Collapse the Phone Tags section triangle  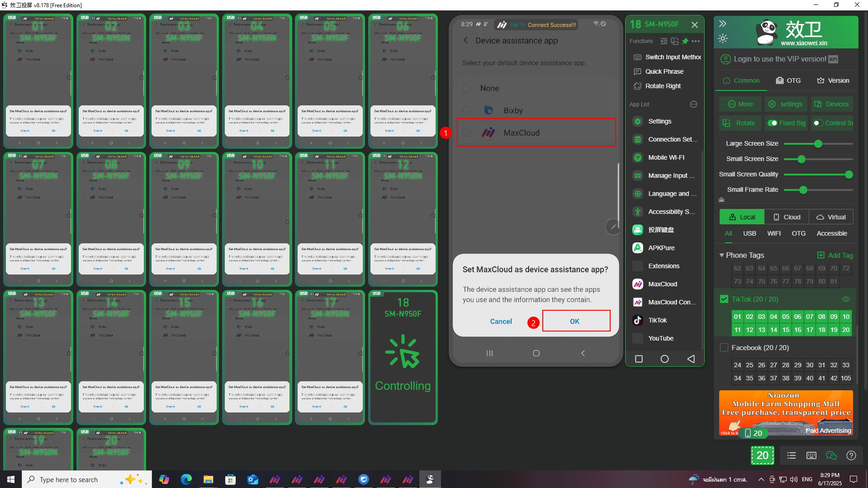tap(722, 256)
